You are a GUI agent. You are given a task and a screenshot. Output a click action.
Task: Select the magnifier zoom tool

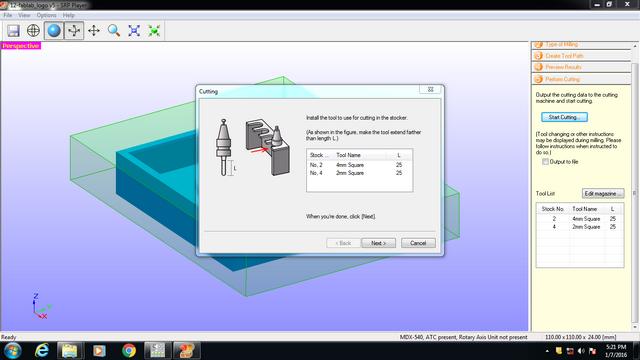click(x=114, y=31)
